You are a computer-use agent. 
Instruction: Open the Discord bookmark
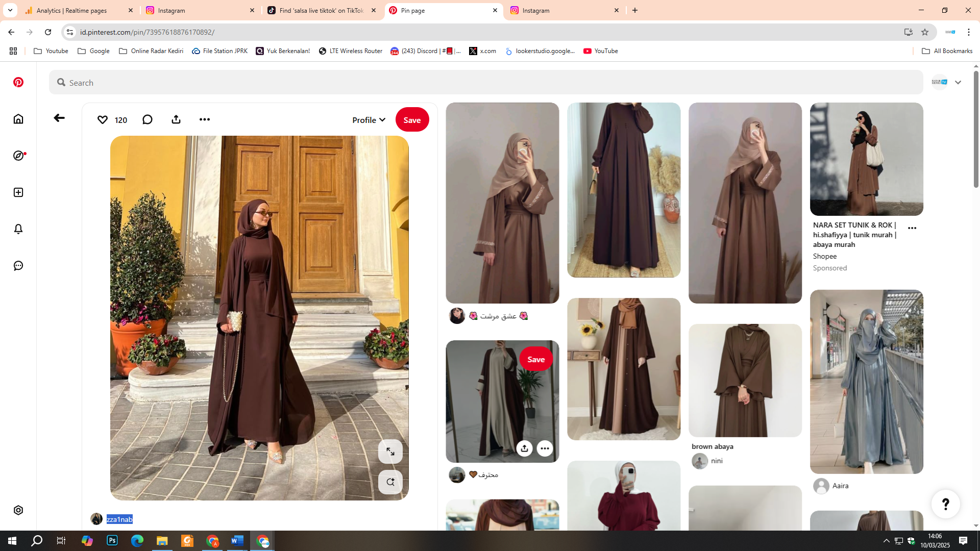pyautogui.click(x=426, y=51)
